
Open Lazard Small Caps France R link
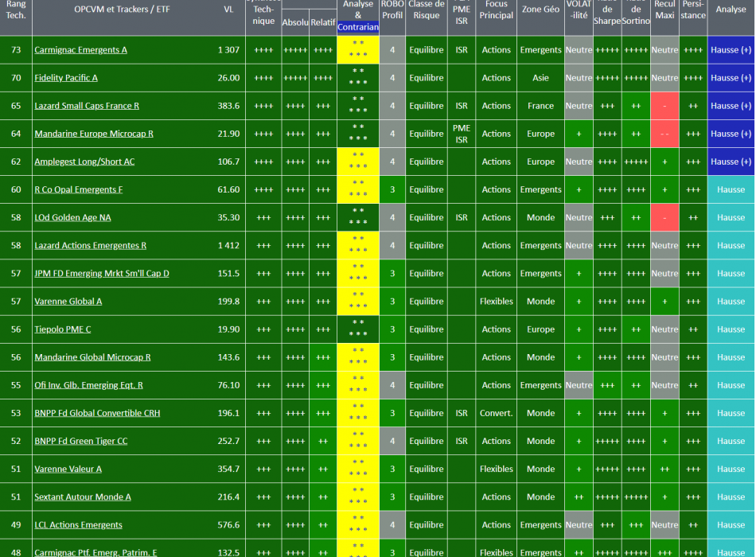pos(86,106)
